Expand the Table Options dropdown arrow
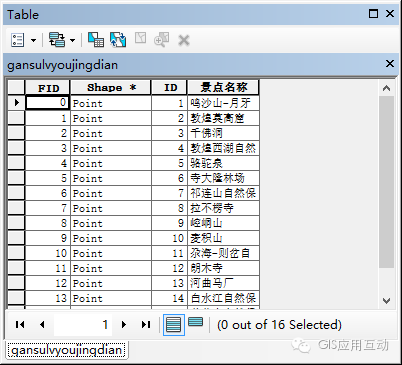This screenshot has width=402, height=365. (x=33, y=41)
